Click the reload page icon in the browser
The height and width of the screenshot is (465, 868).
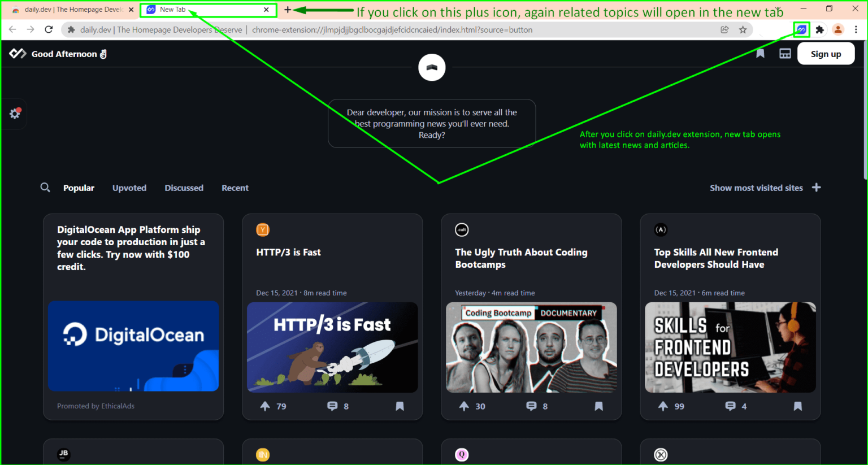click(x=49, y=29)
